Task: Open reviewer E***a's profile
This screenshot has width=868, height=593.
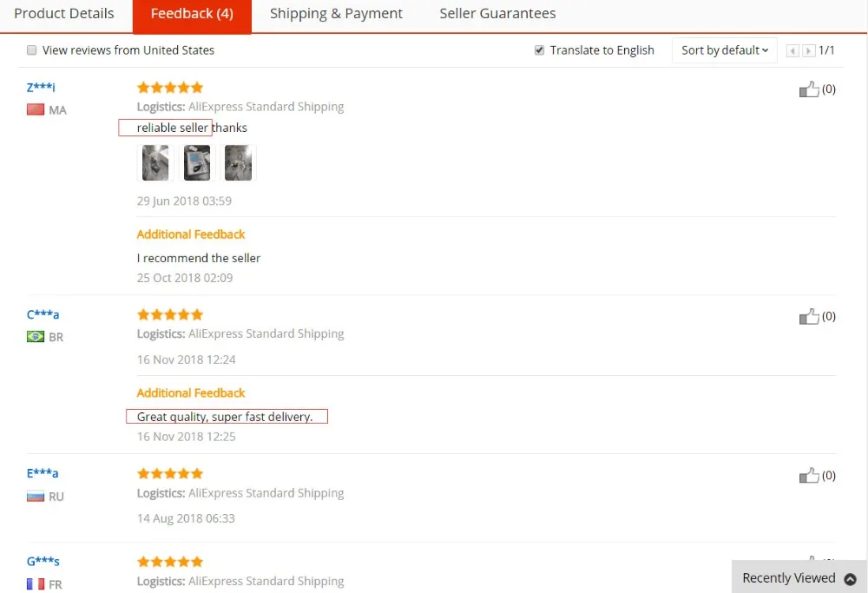Action: tap(42, 473)
